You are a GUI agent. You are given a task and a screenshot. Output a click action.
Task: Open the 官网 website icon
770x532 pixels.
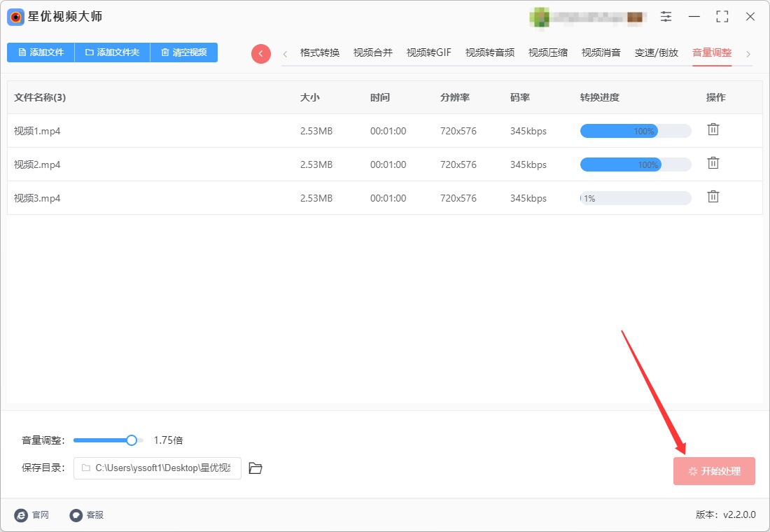tap(21, 514)
